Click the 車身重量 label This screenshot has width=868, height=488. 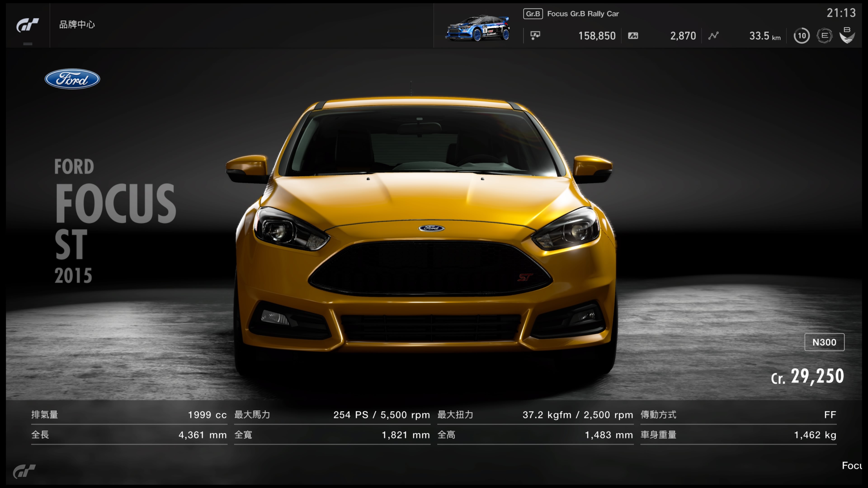(x=658, y=435)
